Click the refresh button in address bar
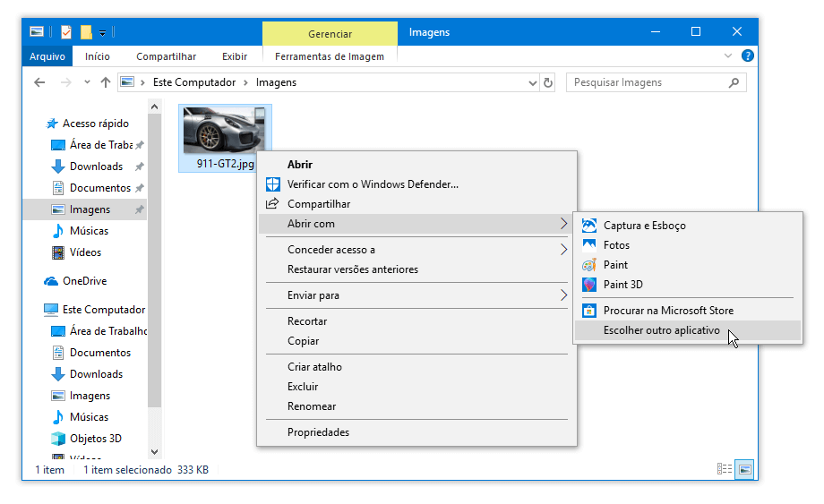Screen dimensions: 824x504 pos(548,82)
